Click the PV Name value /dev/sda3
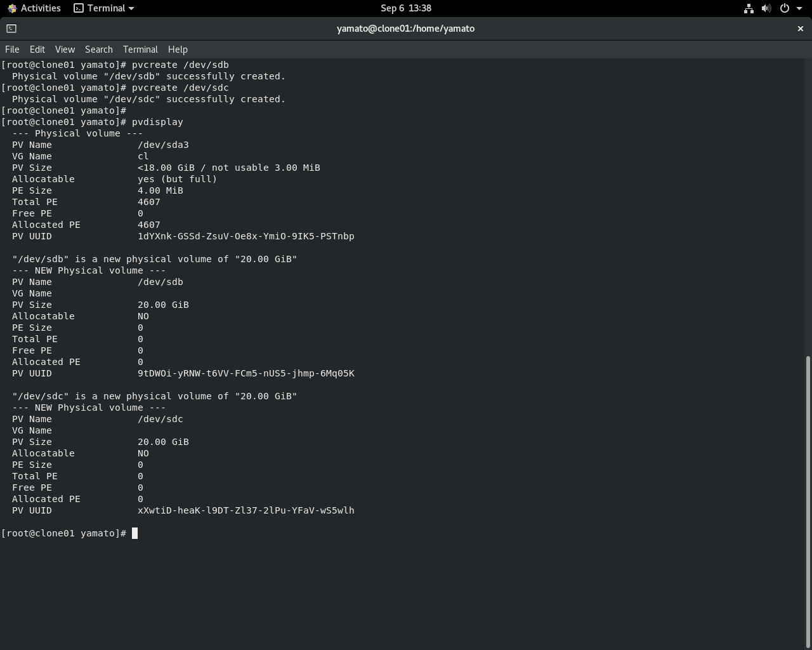The height and width of the screenshot is (650, 812). point(163,145)
